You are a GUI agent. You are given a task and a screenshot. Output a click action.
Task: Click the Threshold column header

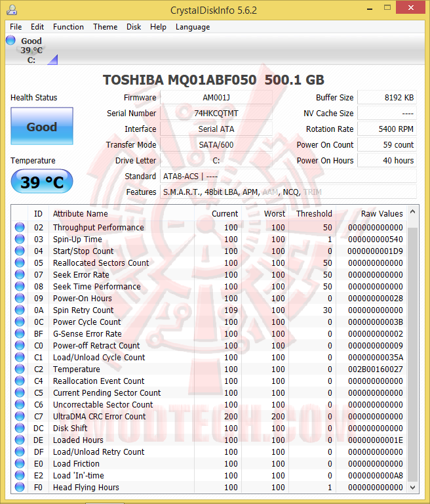pyautogui.click(x=312, y=213)
